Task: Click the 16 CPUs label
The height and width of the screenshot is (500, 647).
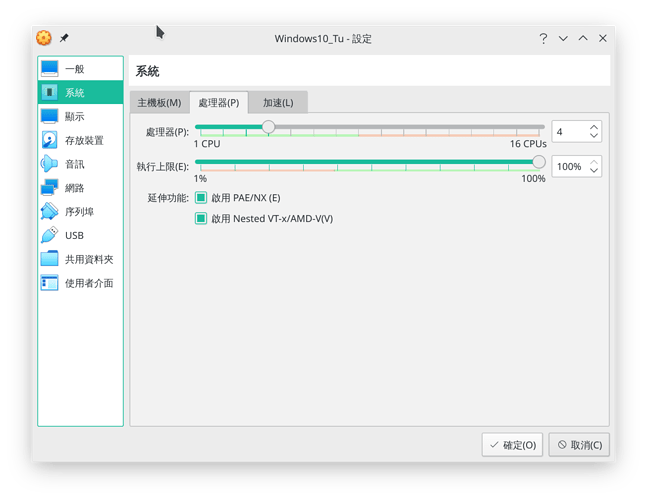Action: click(528, 144)
